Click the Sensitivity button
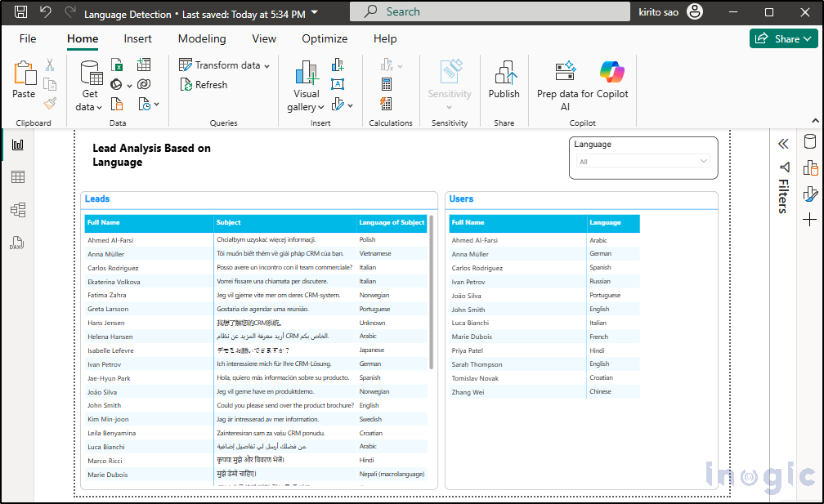The width and height of the screenshot is (824, 504). tap(450, 84)
